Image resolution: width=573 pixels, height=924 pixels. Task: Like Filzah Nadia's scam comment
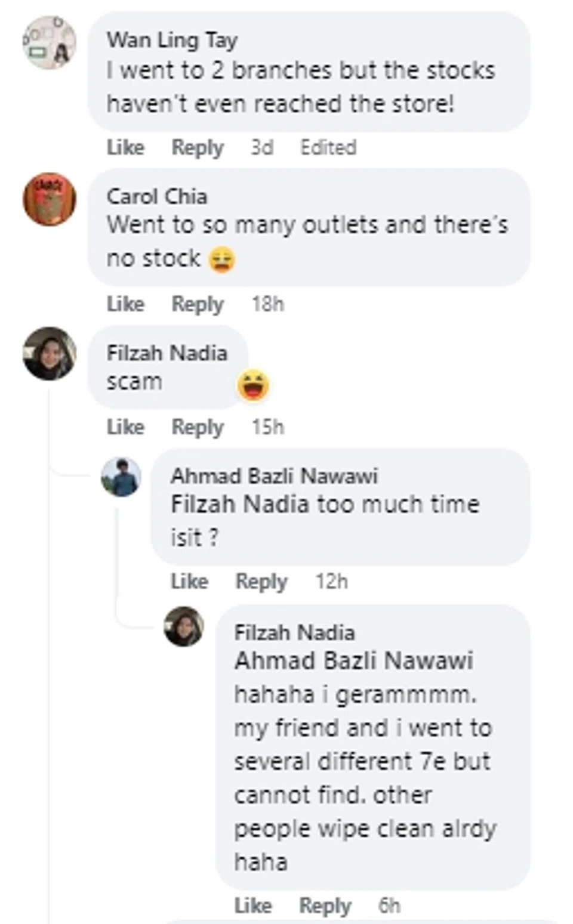point(125,427)
